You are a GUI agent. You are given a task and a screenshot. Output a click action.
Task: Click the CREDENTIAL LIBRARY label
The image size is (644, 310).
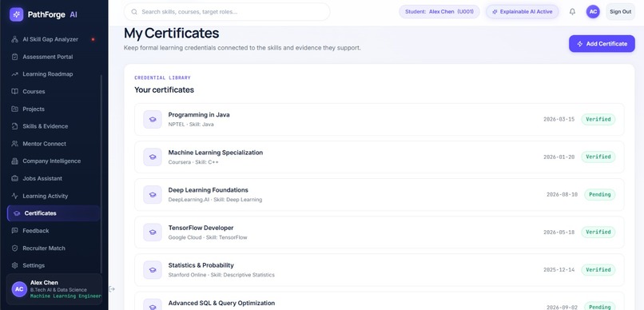click(162, 77)
